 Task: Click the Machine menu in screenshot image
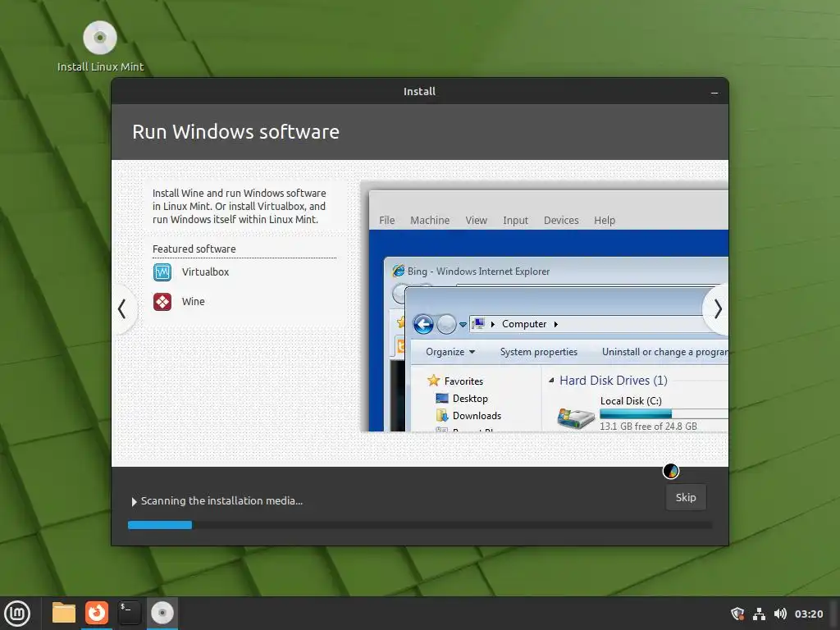click(x=430, y=220)
